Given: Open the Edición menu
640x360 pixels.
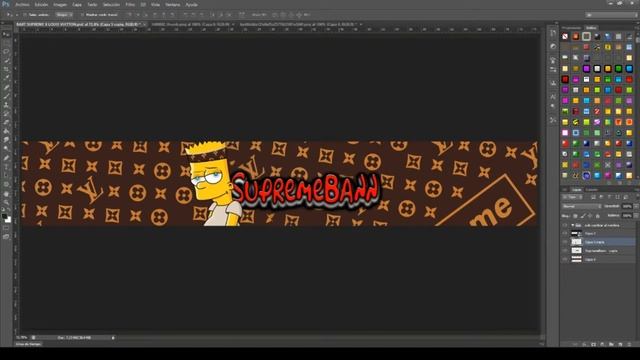Looking at the screenshot, I should click(x=41, y=4).
